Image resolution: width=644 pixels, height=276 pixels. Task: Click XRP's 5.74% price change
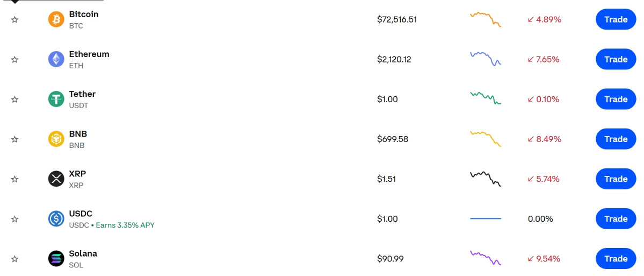point(544,179)
